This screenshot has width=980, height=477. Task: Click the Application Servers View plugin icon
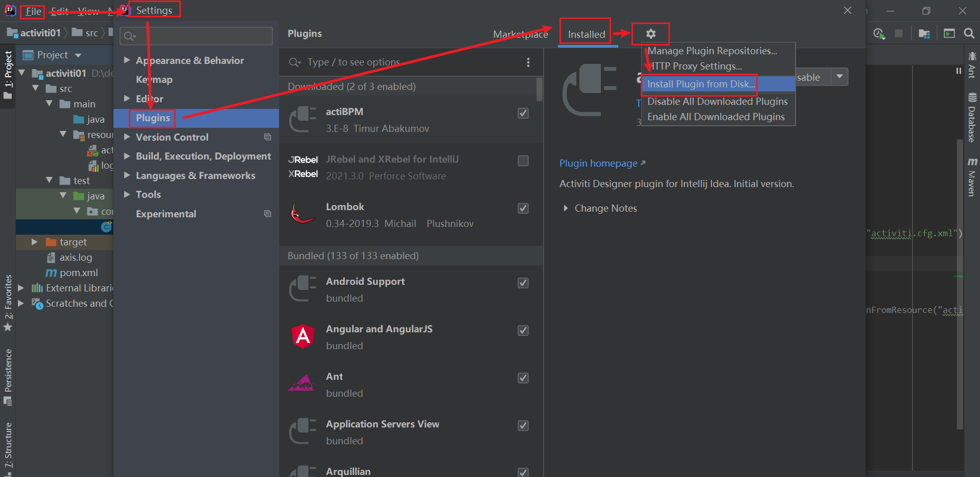coord(303,432)
